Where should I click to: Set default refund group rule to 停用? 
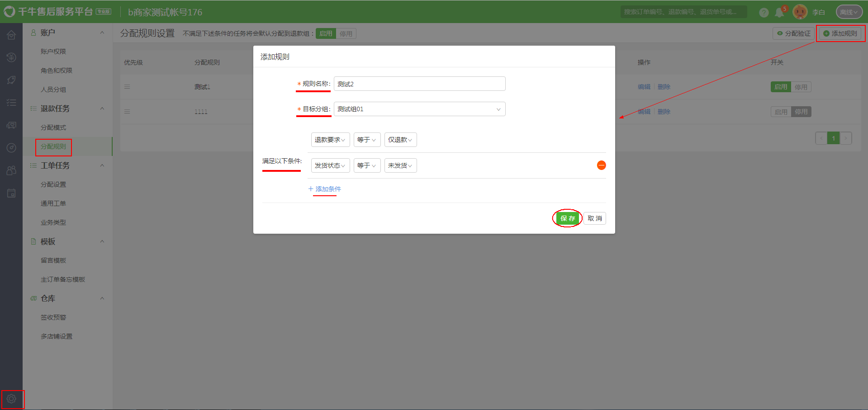(x=346, y=33)
